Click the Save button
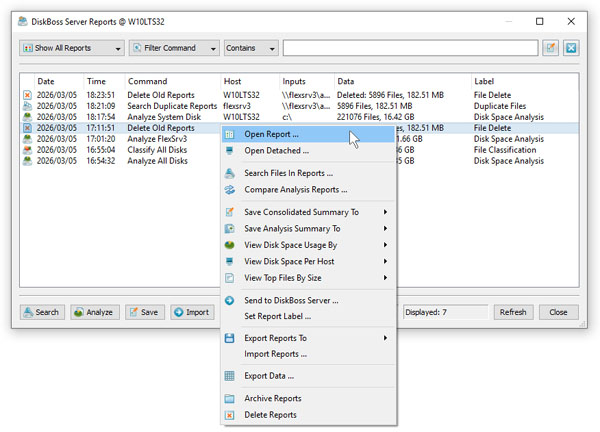The image size is (600, 432). click(145, 312)
